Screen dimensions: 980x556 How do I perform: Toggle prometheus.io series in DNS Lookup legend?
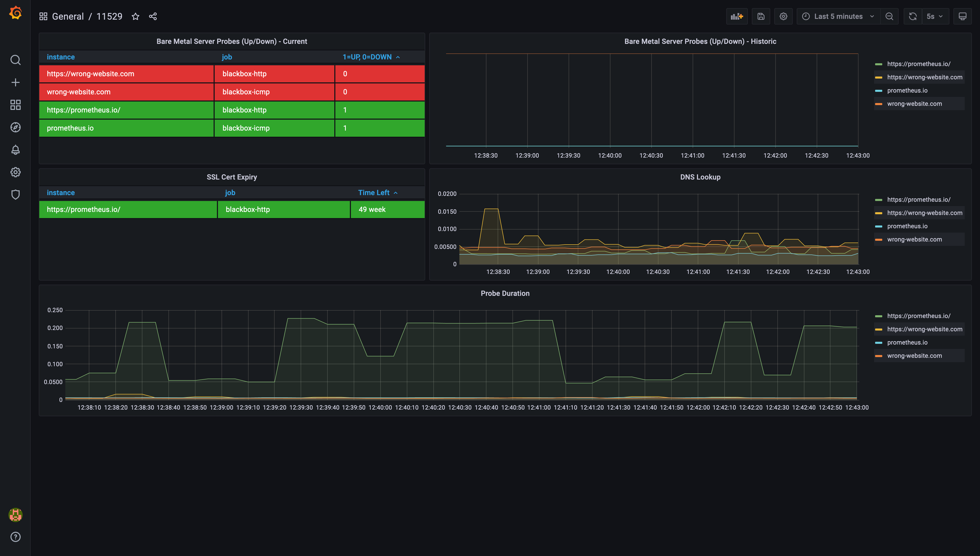tap(908, 226)
